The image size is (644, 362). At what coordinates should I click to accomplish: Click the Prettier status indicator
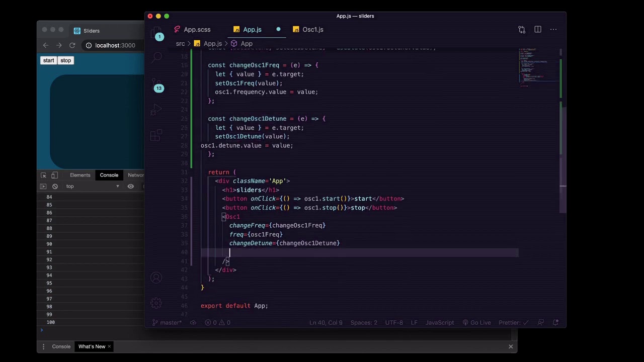pyautogui.click(x=513, y=323)
